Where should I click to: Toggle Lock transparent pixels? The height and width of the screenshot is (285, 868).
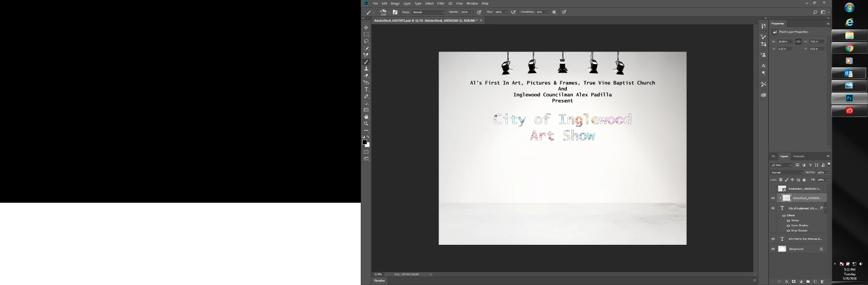pos(781,180)
